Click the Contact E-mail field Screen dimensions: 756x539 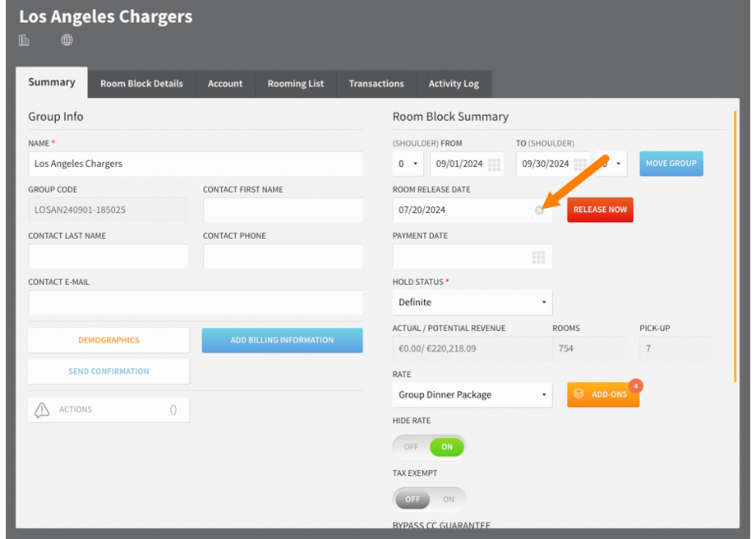[196, 302]
